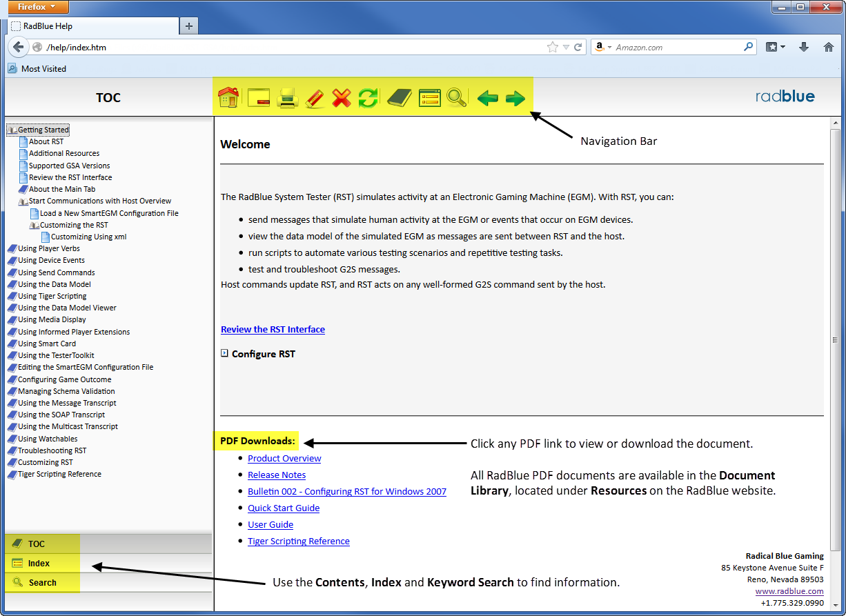Switch to the TOC tab below the tree
Screen dimensions: 846x616
108,544
